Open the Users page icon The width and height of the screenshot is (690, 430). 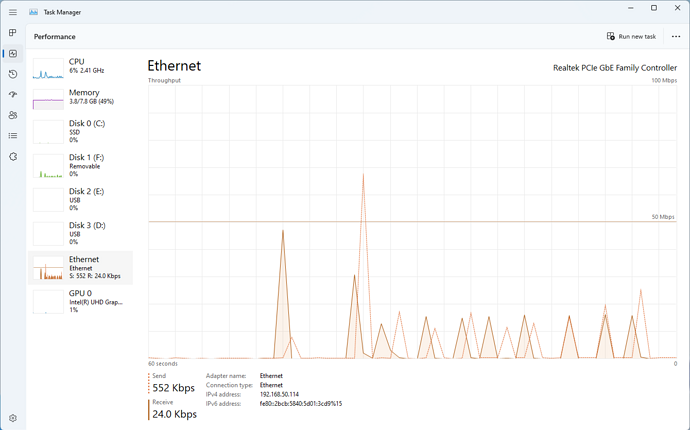(x=13, y=115)
